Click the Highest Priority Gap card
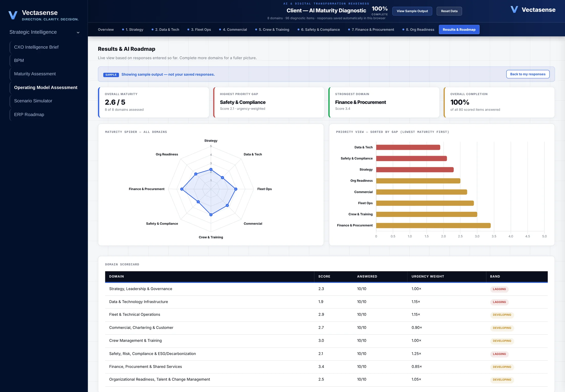Screen dimensions: 565x392 click(269, 102)
